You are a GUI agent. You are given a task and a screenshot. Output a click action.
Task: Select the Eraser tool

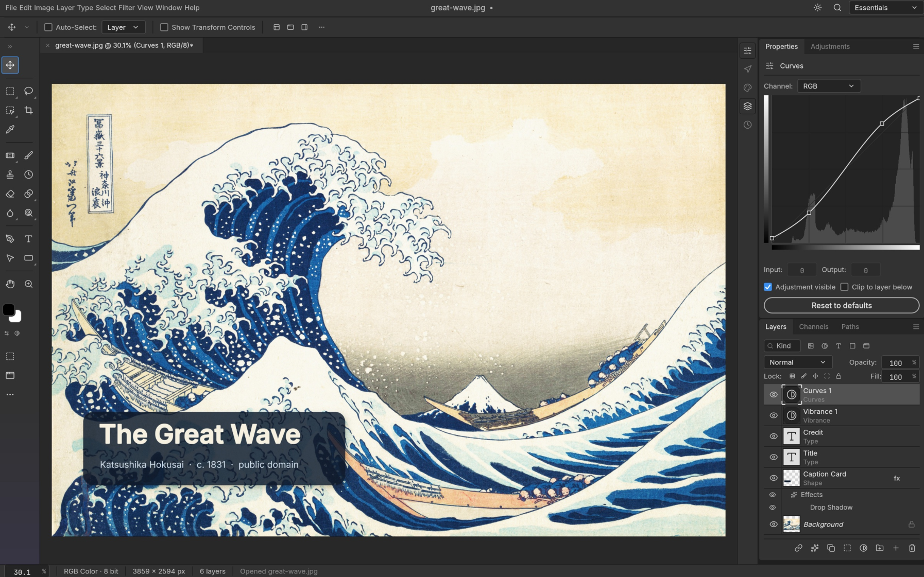(10, 194)
